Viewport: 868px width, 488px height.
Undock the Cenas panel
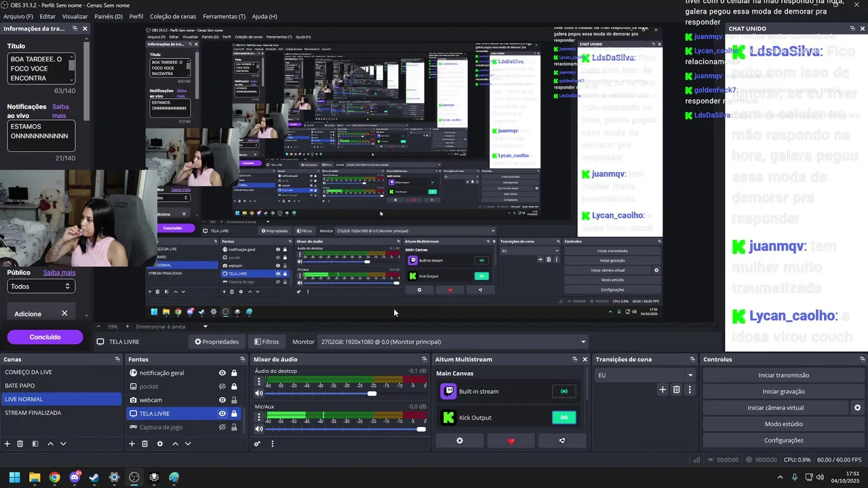pos(117,359)
